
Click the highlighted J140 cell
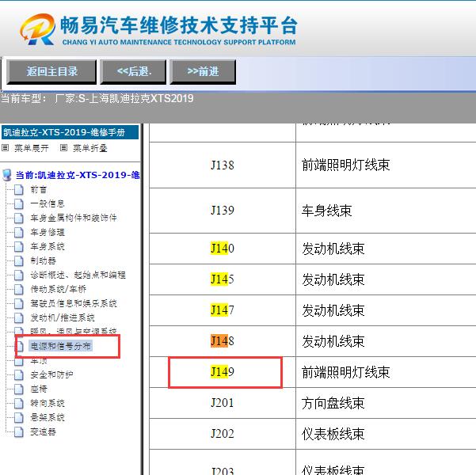pos(223,249)
